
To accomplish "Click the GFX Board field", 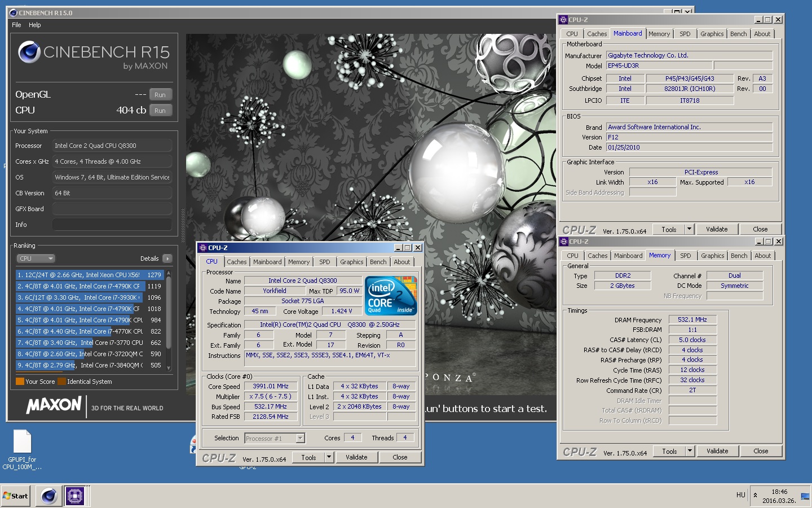I will coord(112,209).
